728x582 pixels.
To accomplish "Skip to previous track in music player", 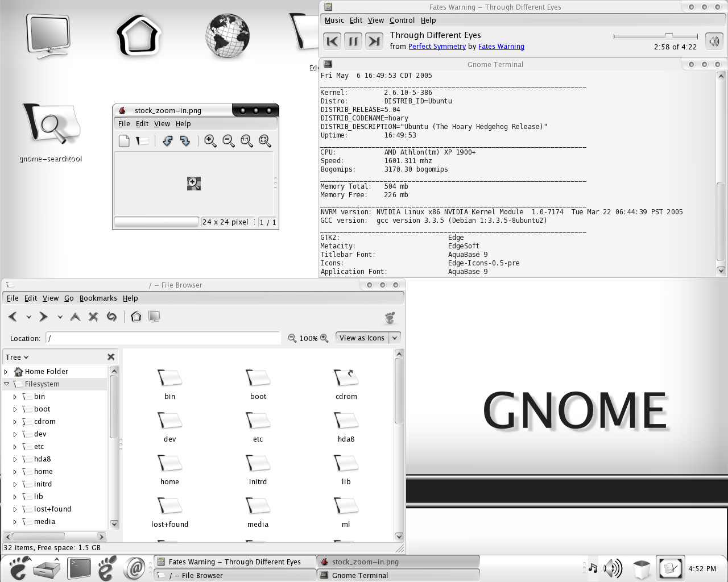I will tap(333, 41).
